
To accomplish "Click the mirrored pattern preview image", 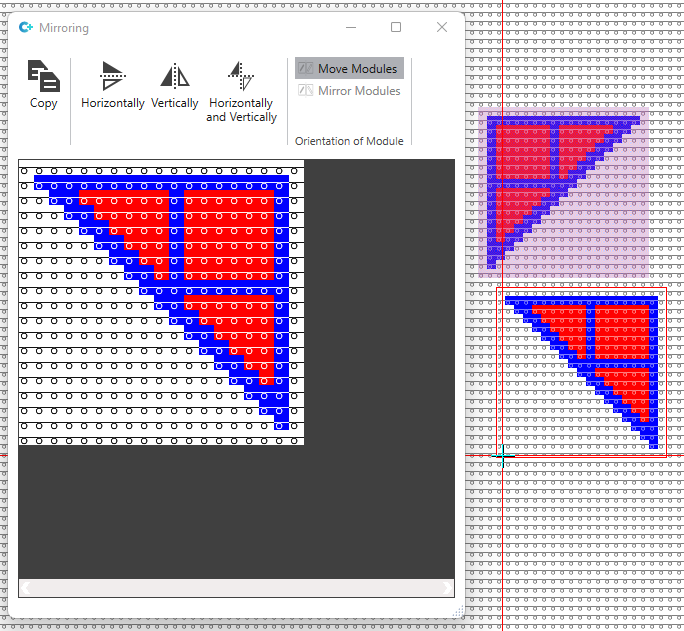I will (161, 302).
